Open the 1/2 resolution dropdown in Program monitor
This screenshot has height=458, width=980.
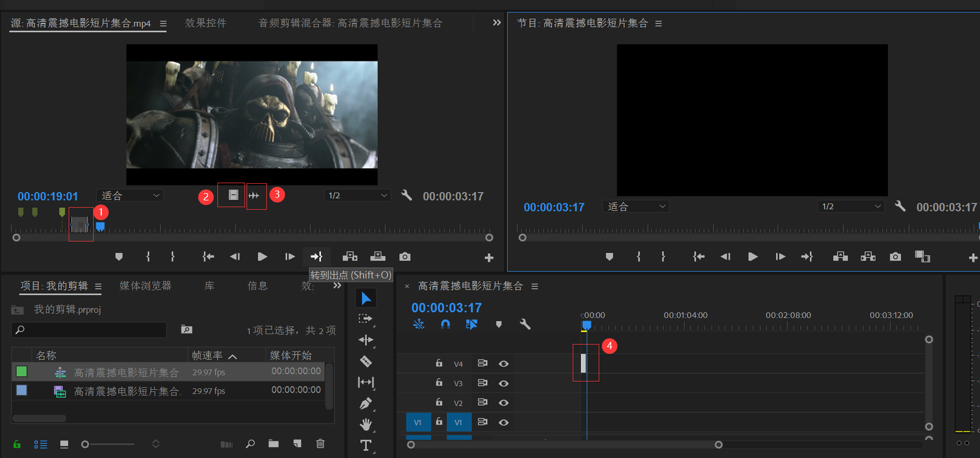[851, 207]
